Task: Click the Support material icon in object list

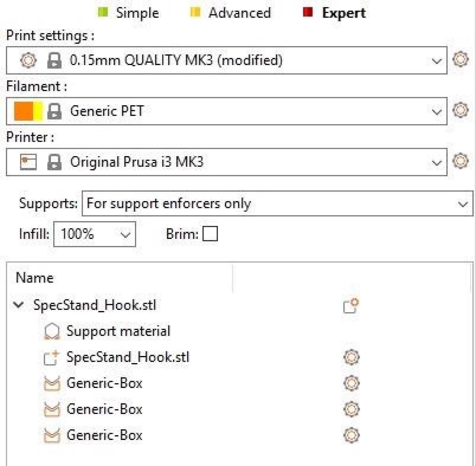Action: click(52, 331)
